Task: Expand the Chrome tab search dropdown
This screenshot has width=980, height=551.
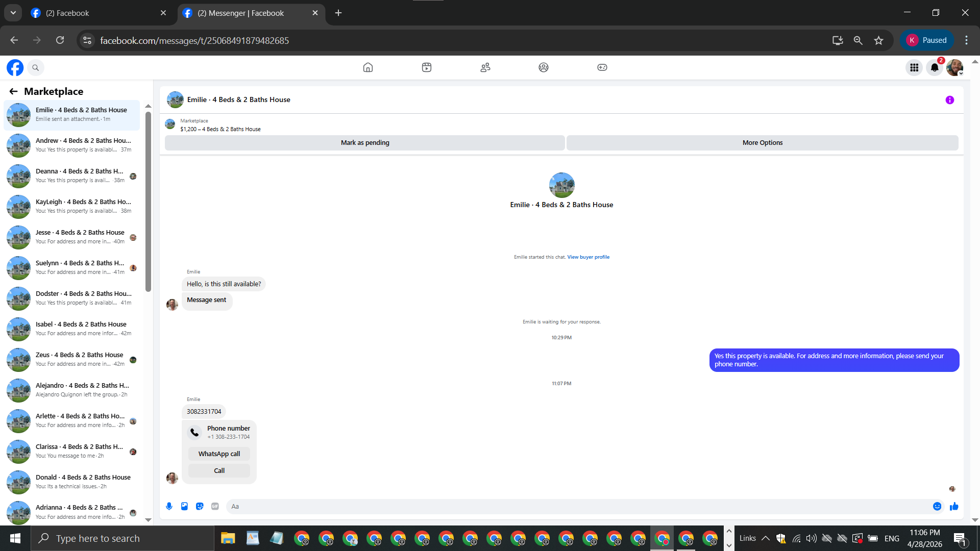Action: pyautogui.click(x=13, y=13)
